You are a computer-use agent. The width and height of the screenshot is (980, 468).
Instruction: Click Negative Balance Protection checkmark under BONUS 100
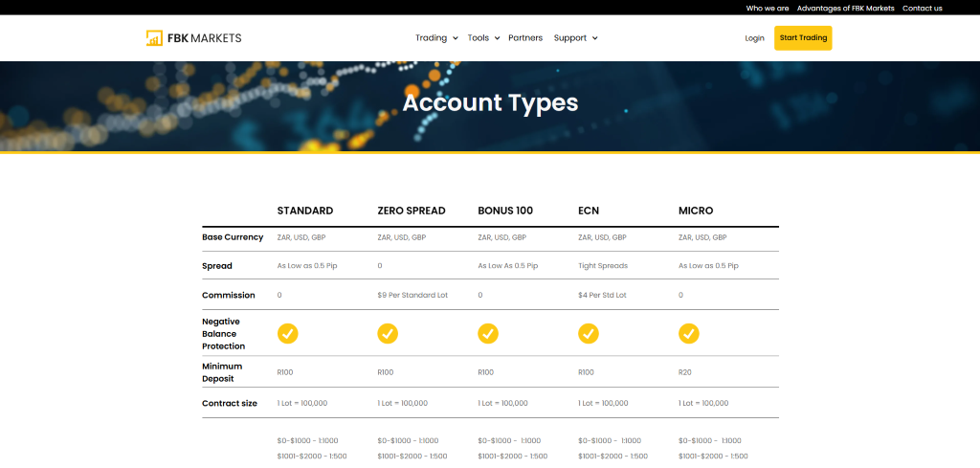(x=488, y=334)
